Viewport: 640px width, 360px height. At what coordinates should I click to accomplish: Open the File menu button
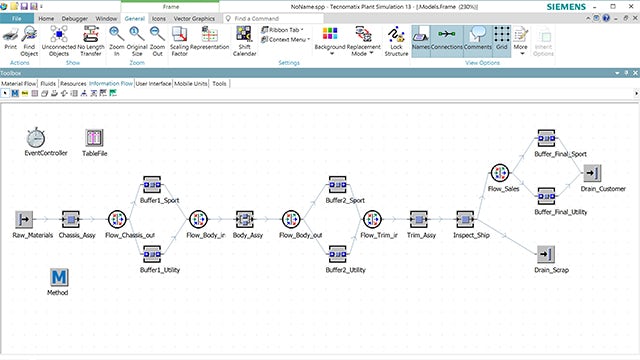click(x=17, y=18)
